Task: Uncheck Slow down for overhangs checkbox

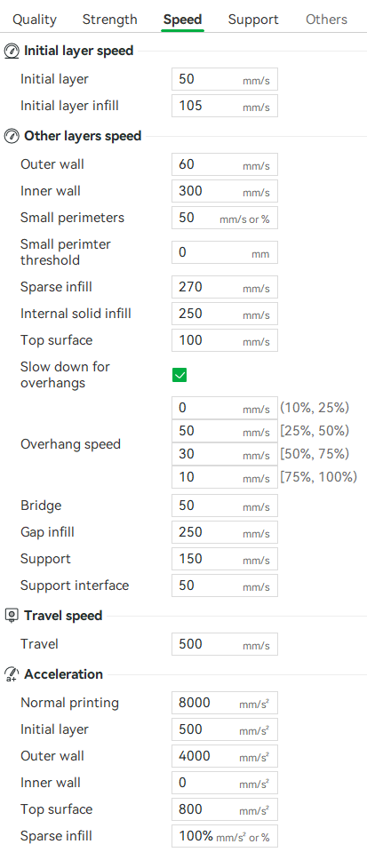Action: pos(180,375)
